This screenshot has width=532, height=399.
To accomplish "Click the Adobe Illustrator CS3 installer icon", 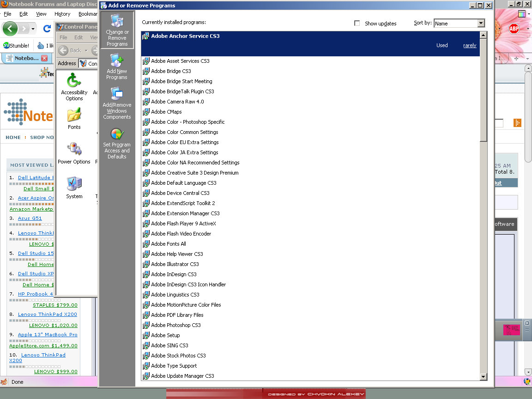I will point(145,264).
